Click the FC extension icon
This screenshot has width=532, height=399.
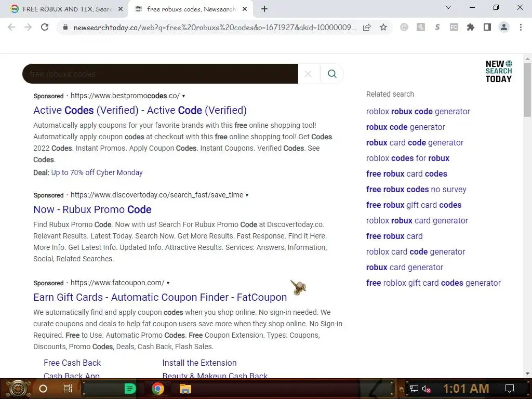[x=454, y=27]
